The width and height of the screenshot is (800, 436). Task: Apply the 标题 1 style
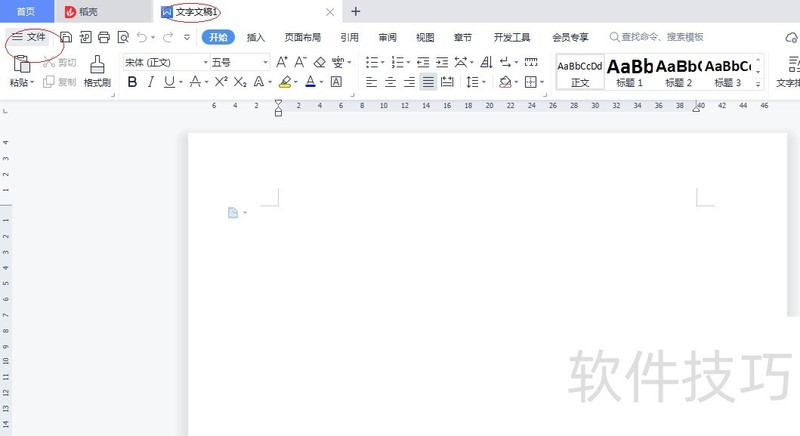pyautogui.click(x=630, y=72)
